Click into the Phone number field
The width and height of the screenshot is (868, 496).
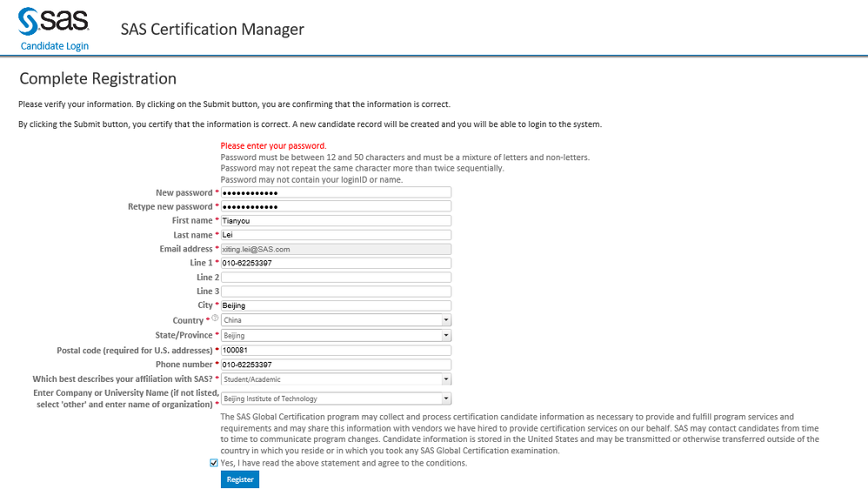tap(336, 365)
